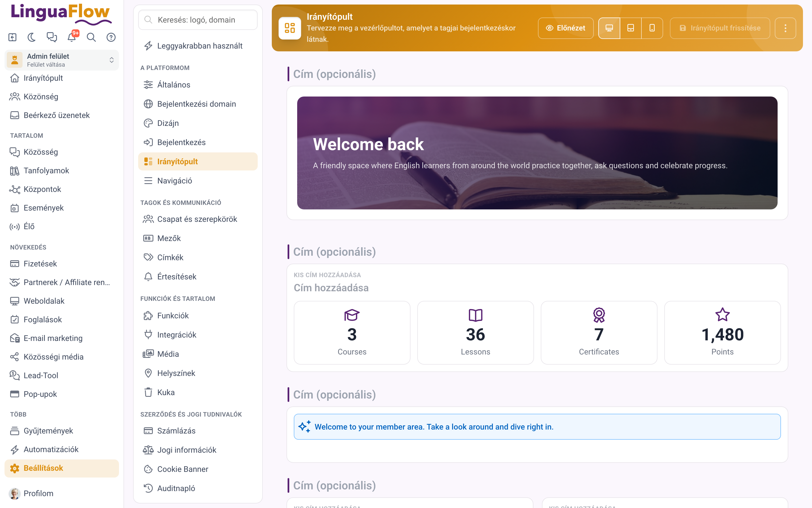Select the Welcome back banner image
The image size is (812, 508).
point(537,153)
